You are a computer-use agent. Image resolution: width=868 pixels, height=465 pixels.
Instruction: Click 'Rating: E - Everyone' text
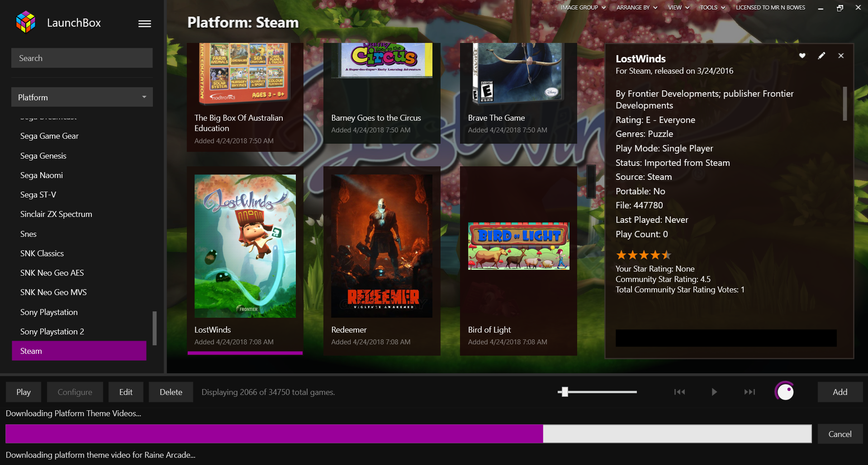pyautogui.click(x=655, y=120)
